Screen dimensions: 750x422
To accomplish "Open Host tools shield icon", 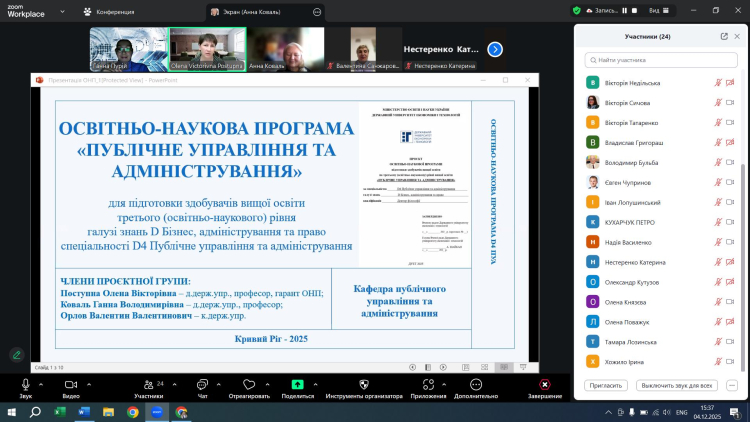I will coord(366,384).
